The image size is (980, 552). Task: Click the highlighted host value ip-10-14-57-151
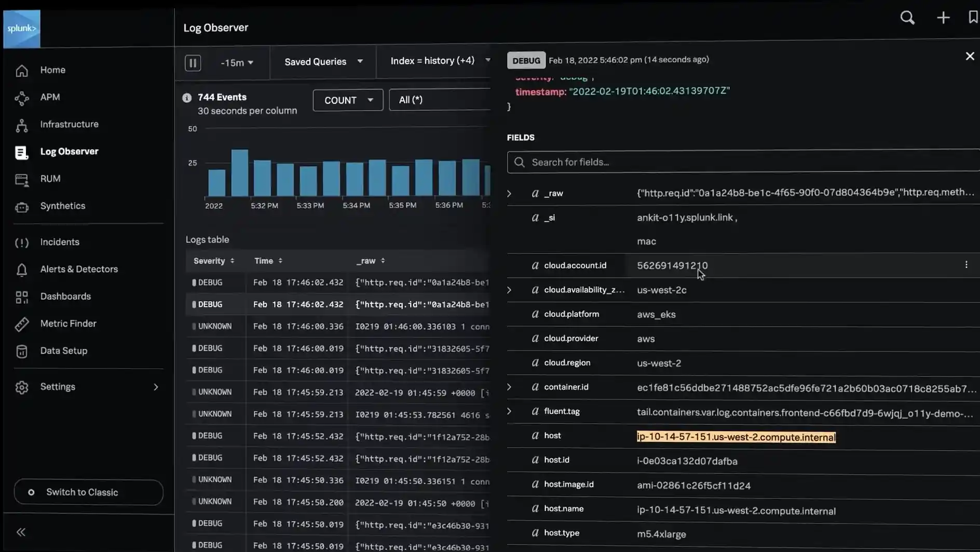[x=736, y=437]
